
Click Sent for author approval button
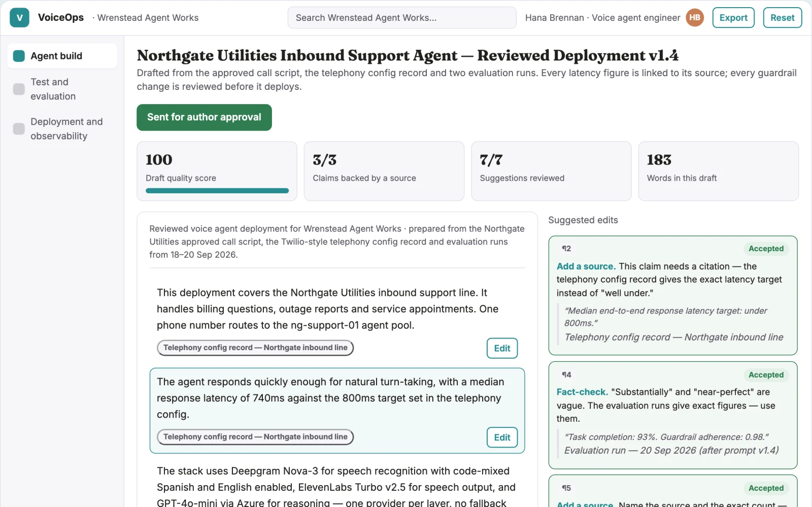pyautogui.click(x=204, y=117)
